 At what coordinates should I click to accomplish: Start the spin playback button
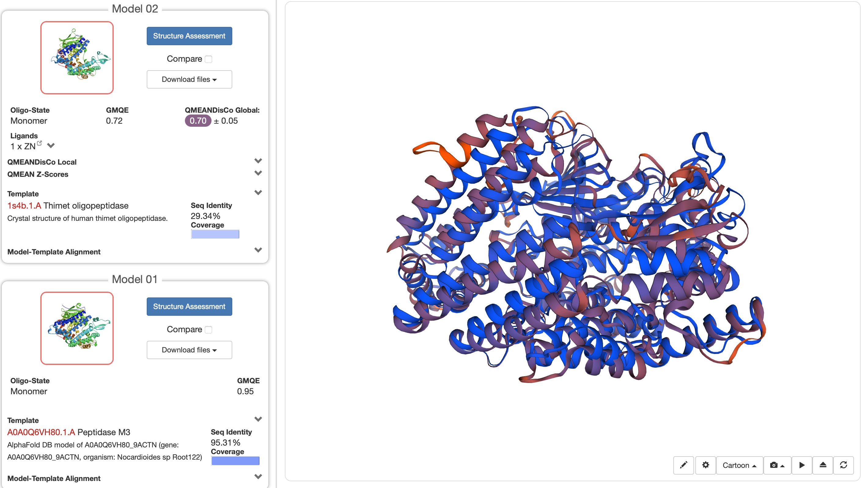[x=802, y=465]
